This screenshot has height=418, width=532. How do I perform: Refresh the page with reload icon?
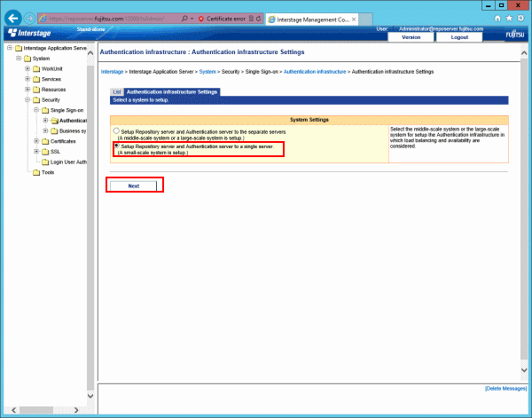(259, 19)
